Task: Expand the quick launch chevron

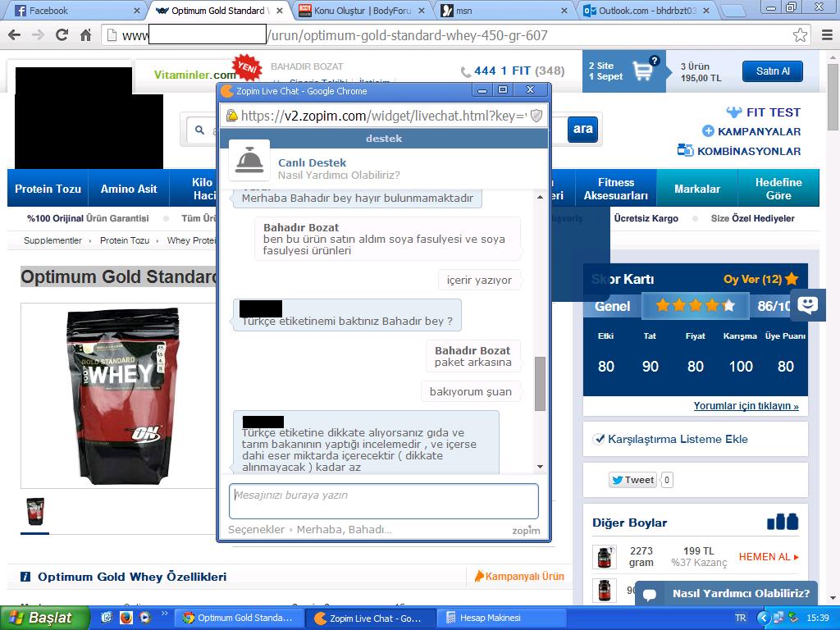Action: click(x=164, y=614)
